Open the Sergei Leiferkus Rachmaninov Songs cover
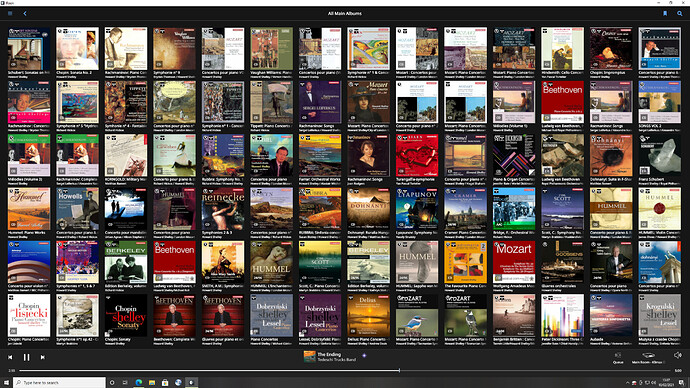The image size is (690, 388). [320, 102]
